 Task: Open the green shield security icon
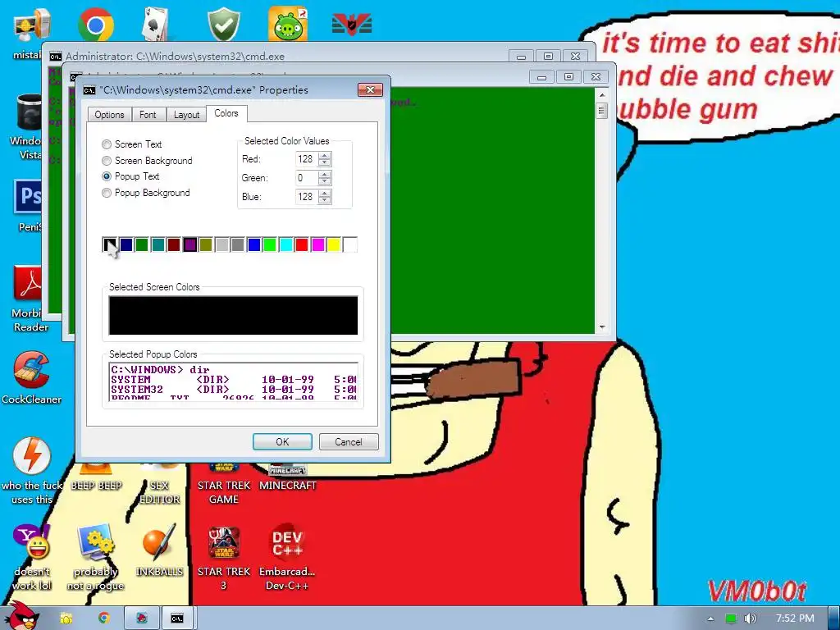pos(223,25)
